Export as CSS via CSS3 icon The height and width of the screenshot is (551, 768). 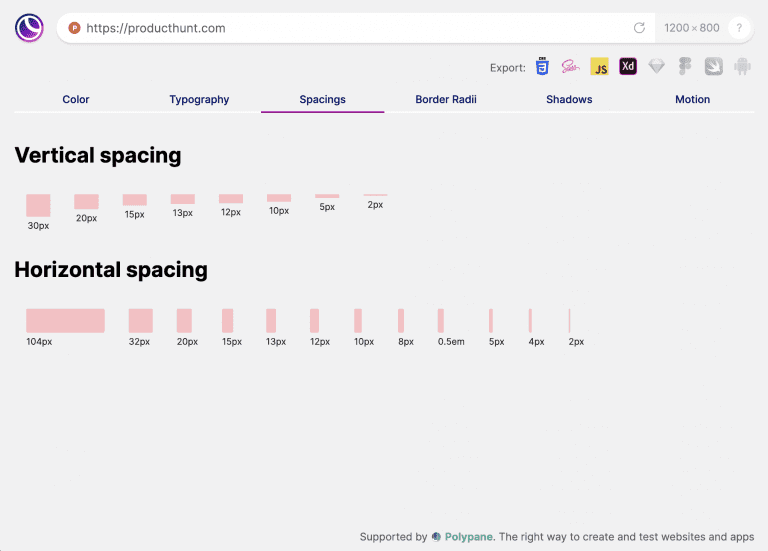click(542, 66)
